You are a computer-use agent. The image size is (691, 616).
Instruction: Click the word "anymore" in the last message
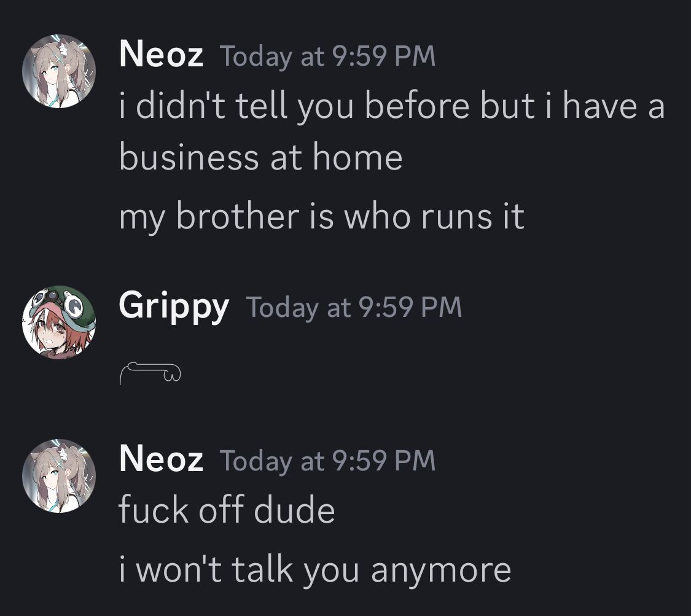440,571
